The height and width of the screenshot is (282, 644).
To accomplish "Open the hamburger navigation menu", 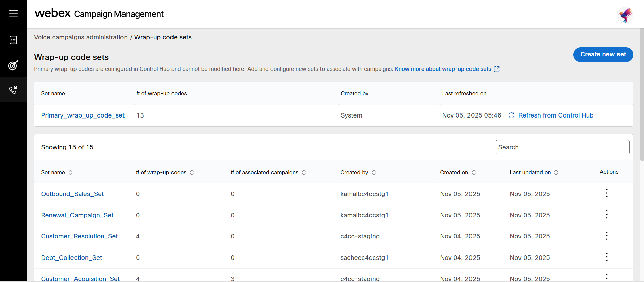I will [x=13, y=14].
